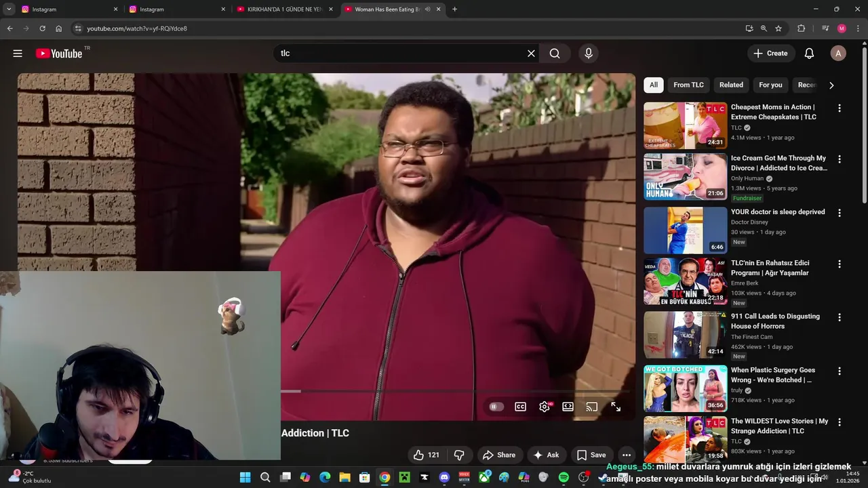Select the From TLC filter chip
868x488 pixels.
pyautogui.click(x=688, y=85)
